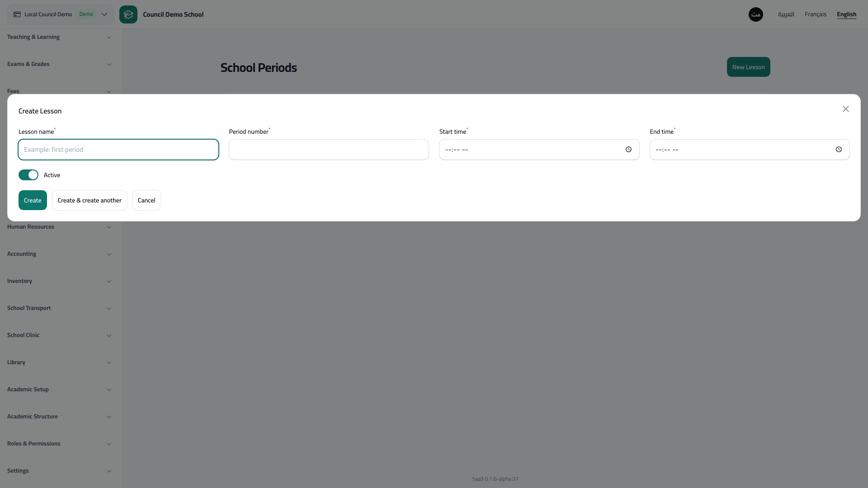This screenshot has height=488, width=868.
Task: Expand Exams & Grades section
Action: coord(59,64)
